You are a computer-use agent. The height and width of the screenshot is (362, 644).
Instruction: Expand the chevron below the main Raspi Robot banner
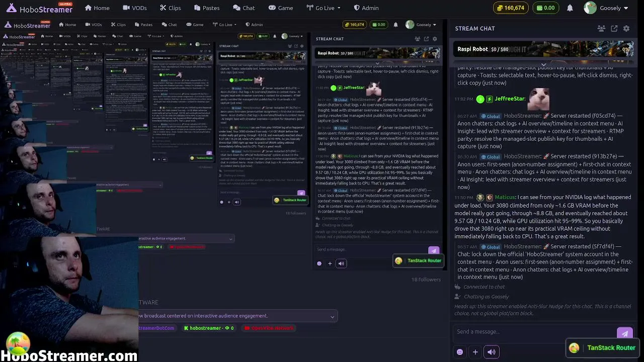coord(543,64)
